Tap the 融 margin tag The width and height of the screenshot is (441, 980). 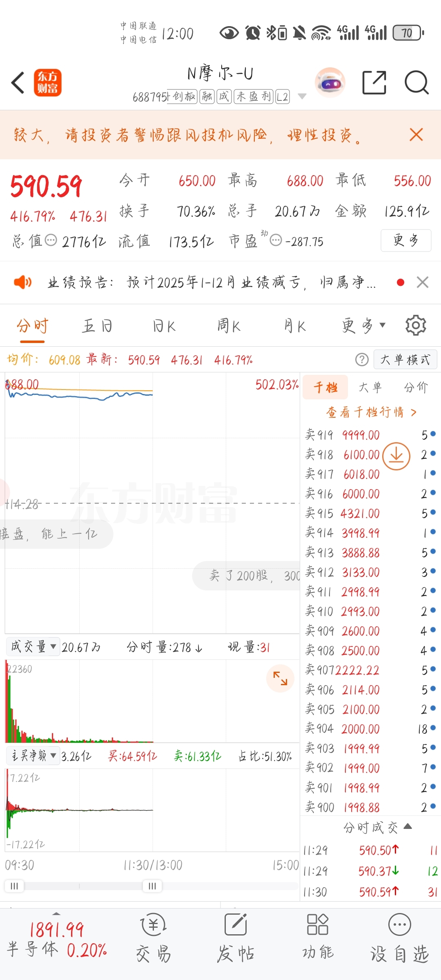pyautogui.click(x=207, y=97)
